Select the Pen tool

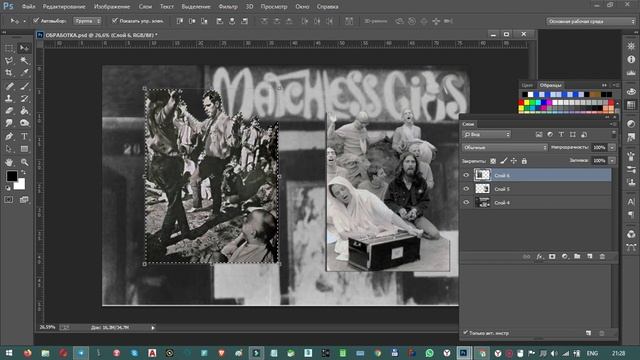pyautogui.click(x=9, y=136)
